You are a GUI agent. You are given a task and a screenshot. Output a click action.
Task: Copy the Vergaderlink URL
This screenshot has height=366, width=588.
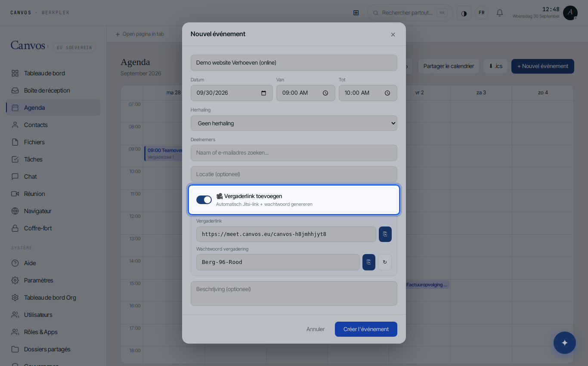pos(385,234)
